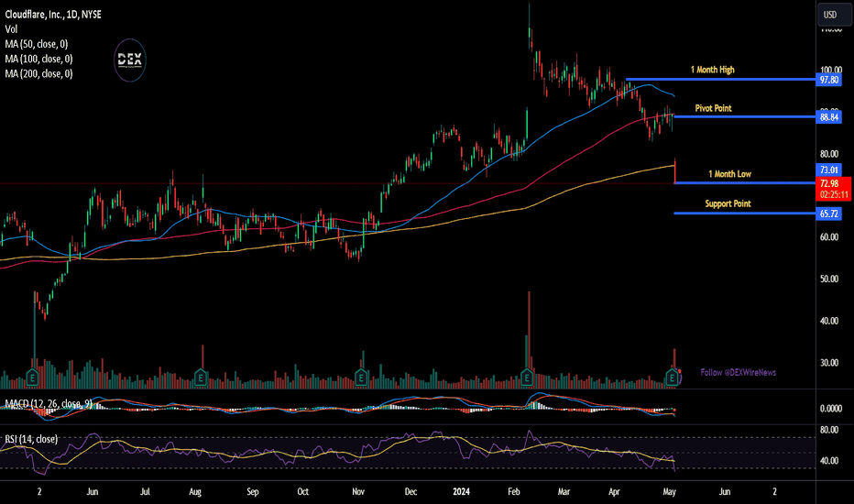Click the 88.84 price tag

829,117
